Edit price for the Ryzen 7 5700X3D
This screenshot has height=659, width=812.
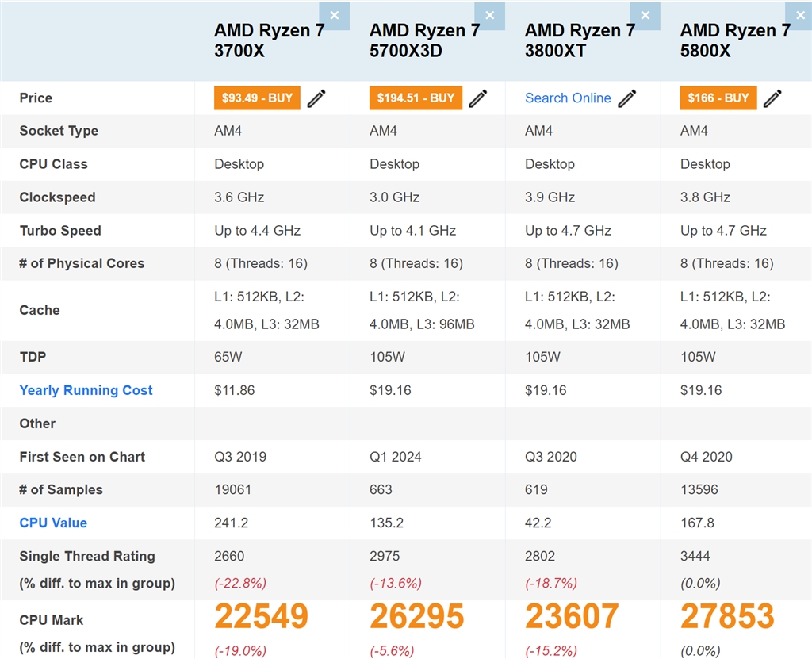478,98
